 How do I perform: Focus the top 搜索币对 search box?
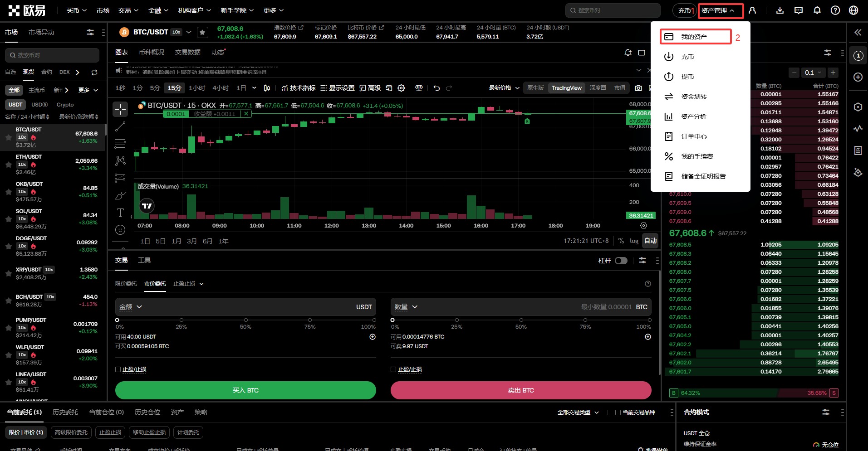click(613, 10)
